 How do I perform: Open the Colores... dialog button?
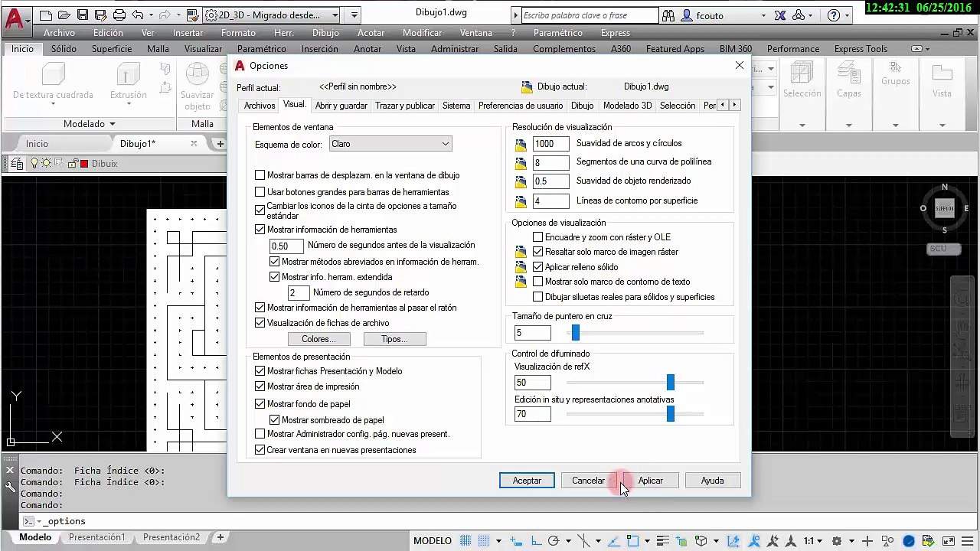click(x=319, y=339)
